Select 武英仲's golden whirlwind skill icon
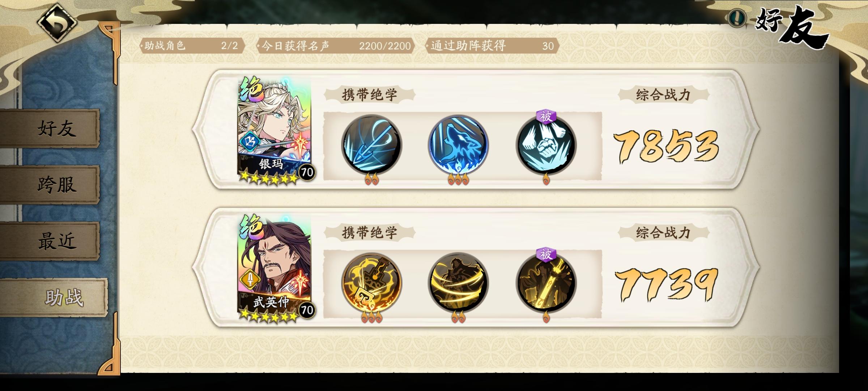The image size is (868, 391). click(458, 282)
